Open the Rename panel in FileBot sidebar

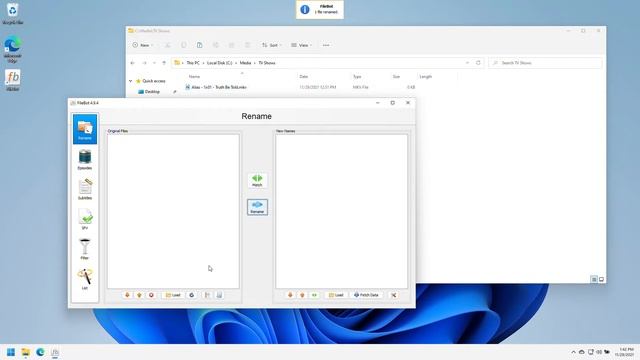point(85,129)
